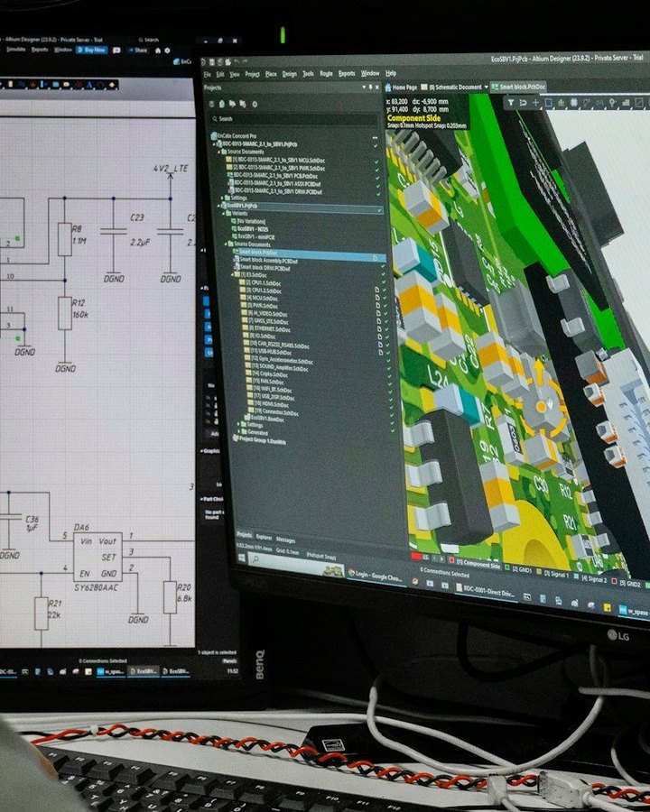Click the Search field in Projects panel
650x812 pixels.
pos(292,119)
